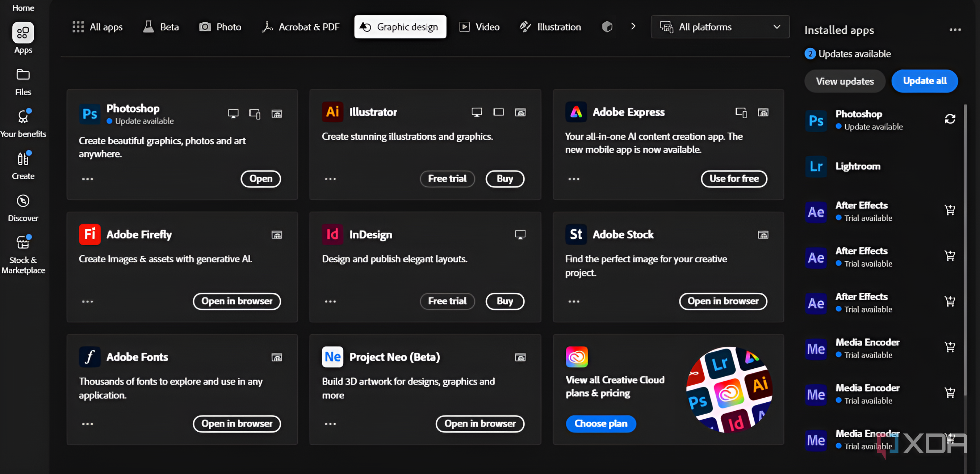Open Installed apps more options menu
Image resolution: width=980 pixels, height=474 pixels.
(955, 30)
